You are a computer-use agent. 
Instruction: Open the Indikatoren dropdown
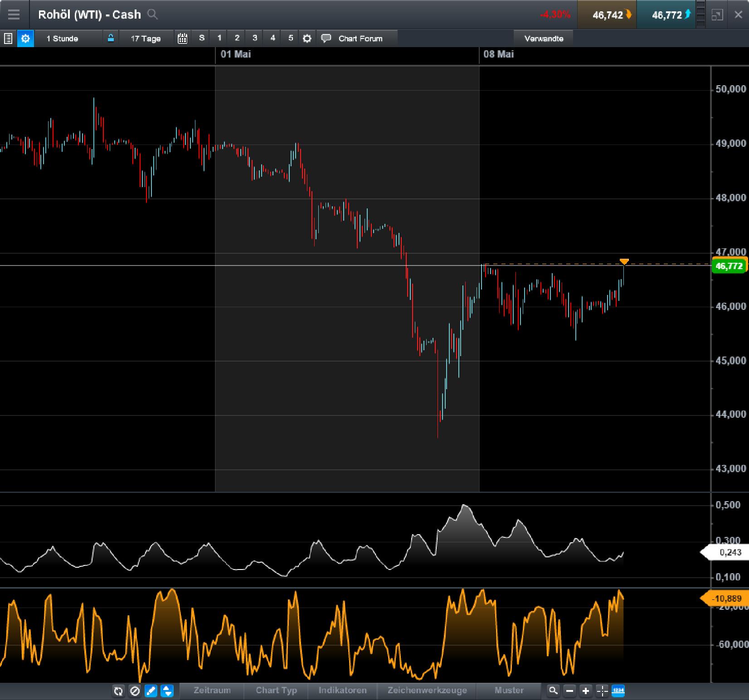(342, 691)
